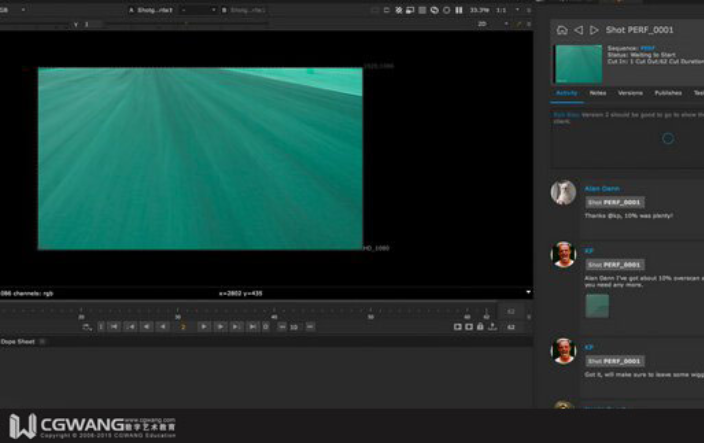Screen dimensions: 704x443
Task: Open the attachment thumbnail in KP's comment
Action: click(597, 306)
